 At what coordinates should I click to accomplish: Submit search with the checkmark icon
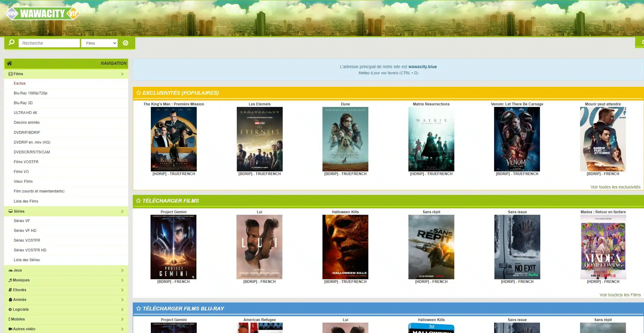[x=125, y=43]
